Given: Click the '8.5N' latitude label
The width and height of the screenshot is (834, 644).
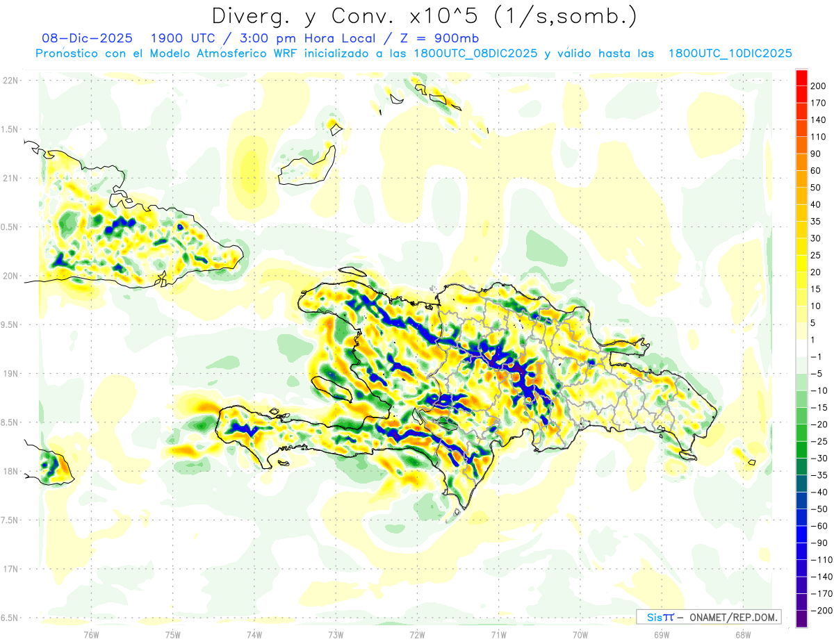Looking at the screenshot, I should click(x=10, y=422).
